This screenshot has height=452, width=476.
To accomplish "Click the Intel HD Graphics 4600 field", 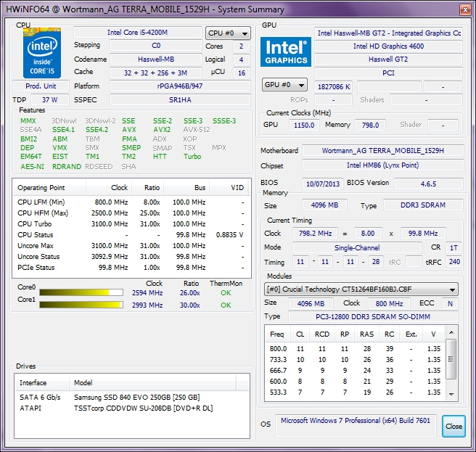I will pyautogui.click(x=388, y=46).
